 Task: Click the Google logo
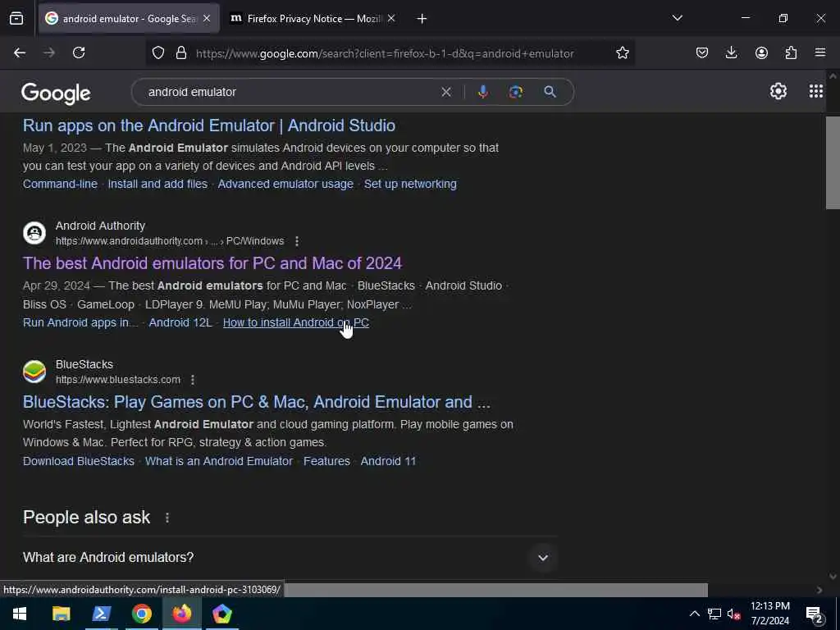coord(56,94)
